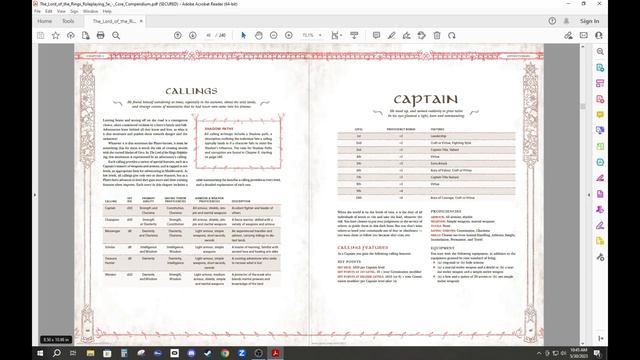Open Chrome from the taskbar
This screenshot has width=640, height=360.
point(225,353)
